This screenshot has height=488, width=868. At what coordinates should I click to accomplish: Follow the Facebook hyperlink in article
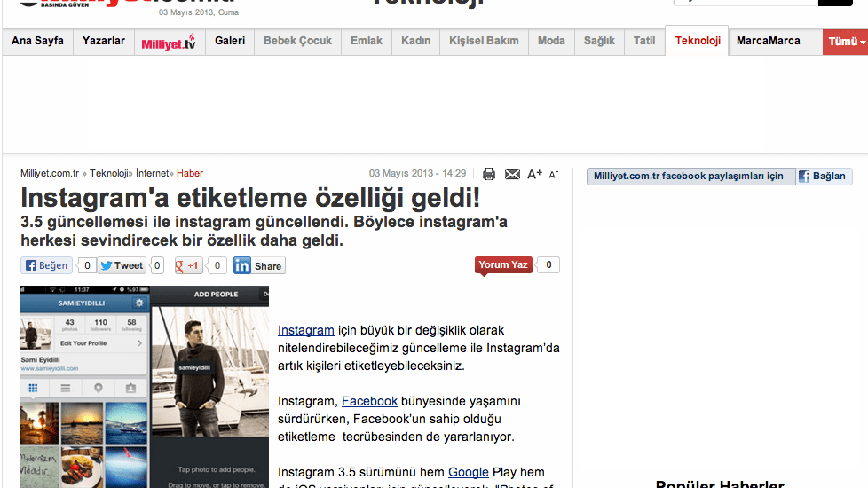coord(369,401)
